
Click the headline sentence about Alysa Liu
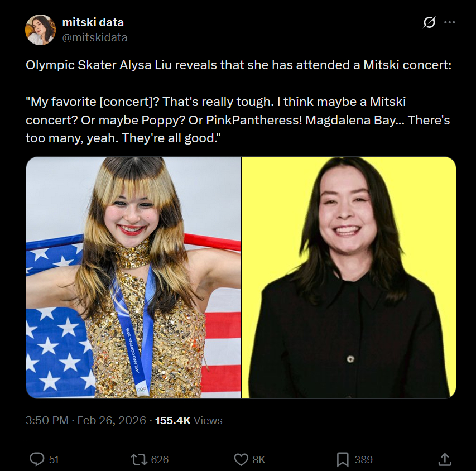tap(238, 65)
